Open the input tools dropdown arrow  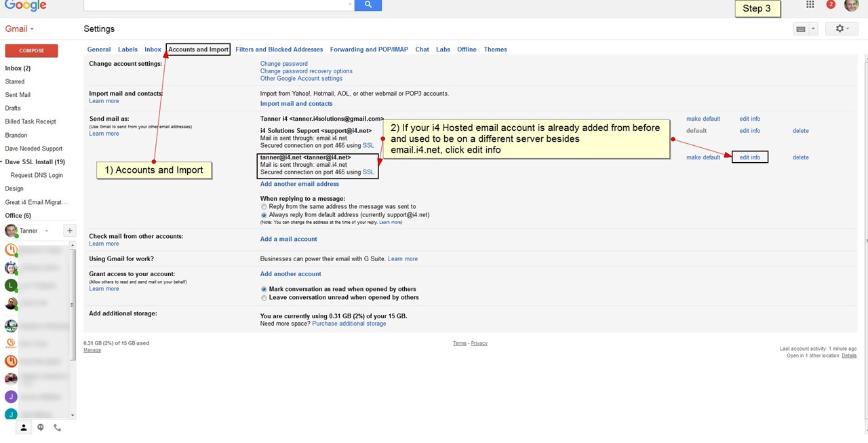coord(812,29)
